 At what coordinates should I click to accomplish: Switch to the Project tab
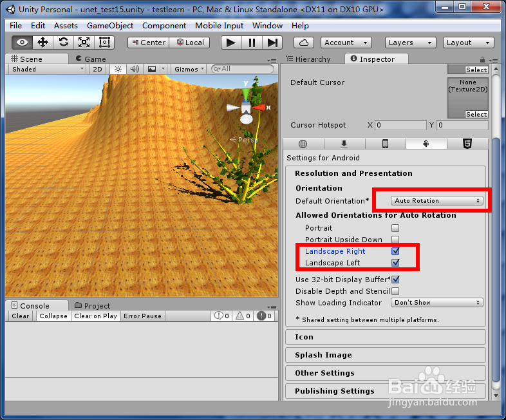tap(92, 306)
